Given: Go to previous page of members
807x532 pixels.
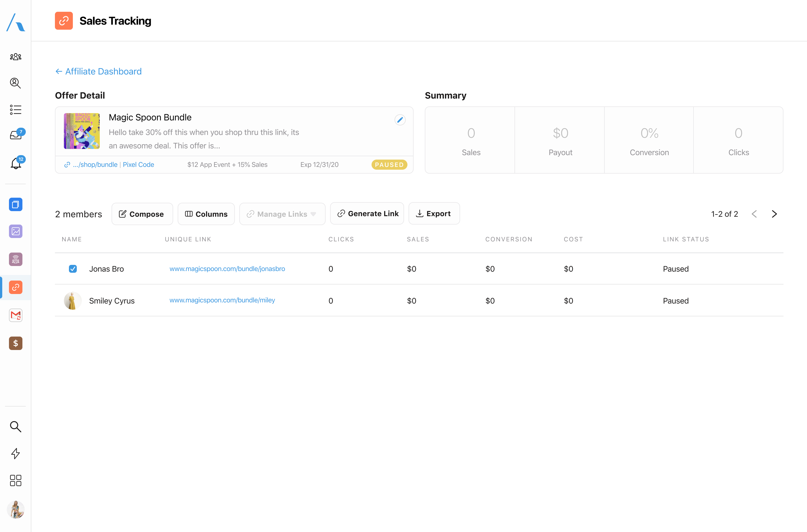Looking at the screenshot, I should pos(754,214).
